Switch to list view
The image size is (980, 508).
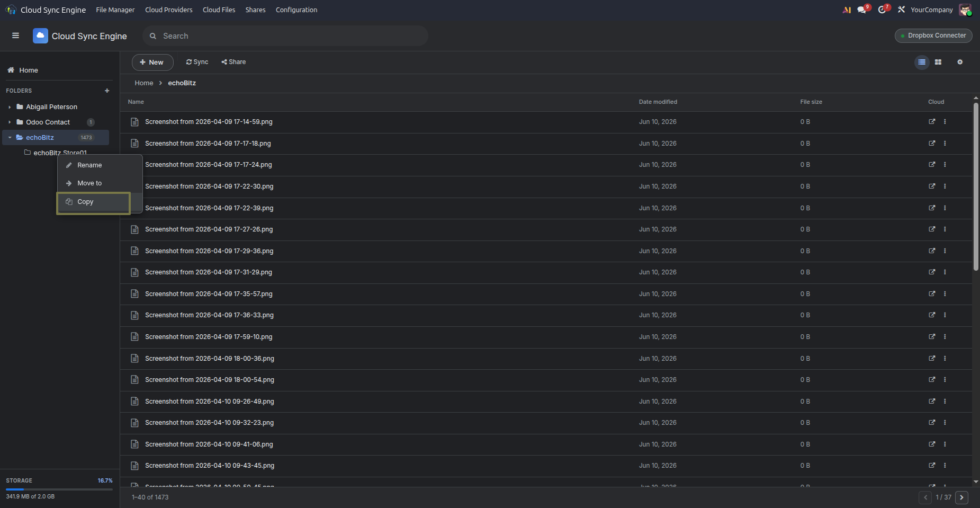922,62
